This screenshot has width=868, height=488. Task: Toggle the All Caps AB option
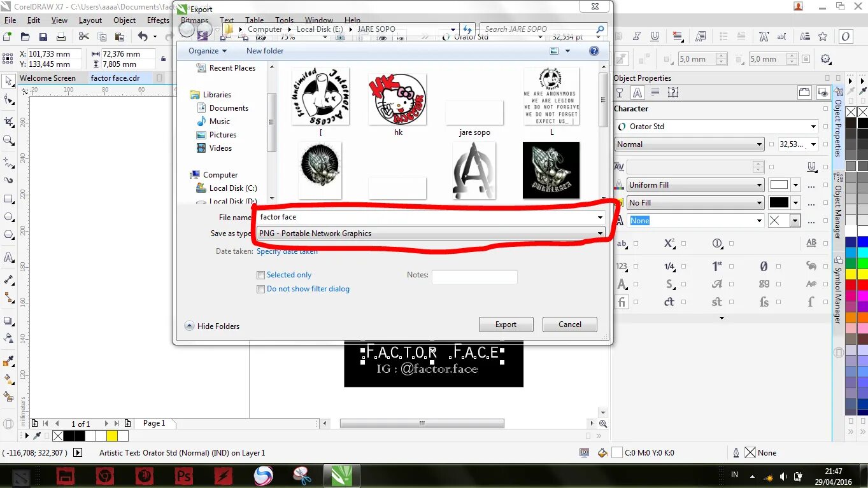pyautogui.click(x=811, y=244)
